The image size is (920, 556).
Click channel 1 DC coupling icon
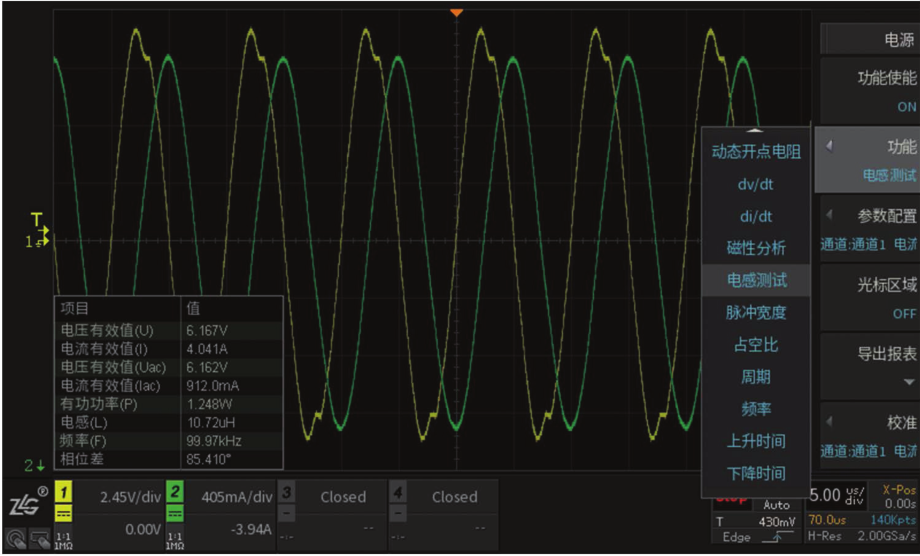click(63, 513)
